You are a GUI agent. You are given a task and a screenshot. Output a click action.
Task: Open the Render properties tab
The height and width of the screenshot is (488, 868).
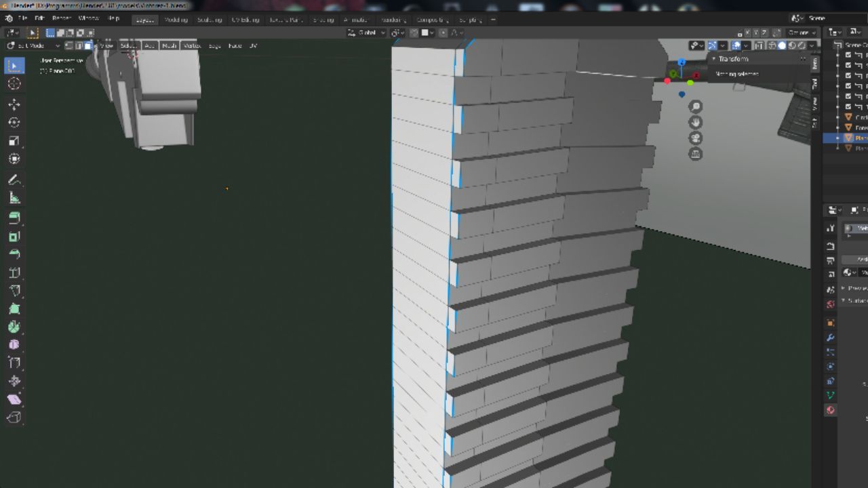pos(830,245)
